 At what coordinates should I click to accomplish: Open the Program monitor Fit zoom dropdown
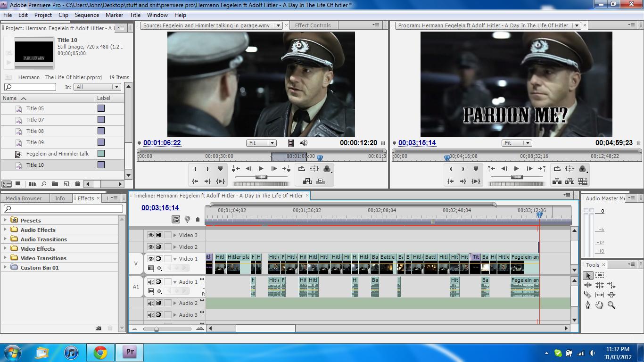516,143
